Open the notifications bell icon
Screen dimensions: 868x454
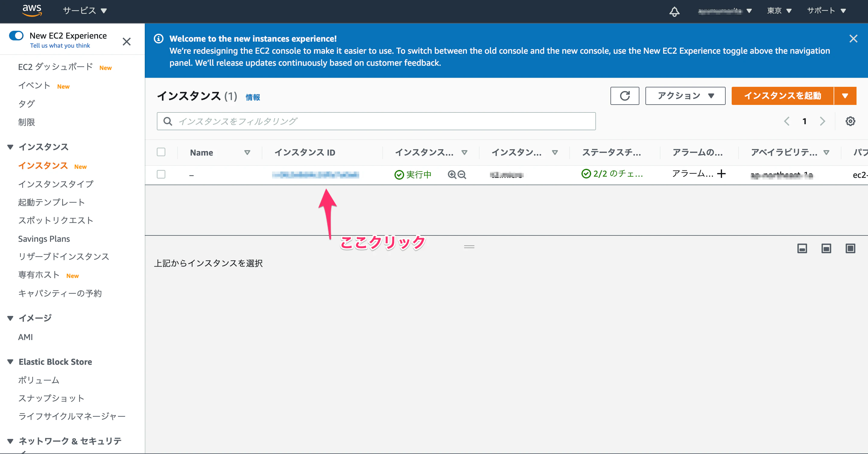point(674,11)
